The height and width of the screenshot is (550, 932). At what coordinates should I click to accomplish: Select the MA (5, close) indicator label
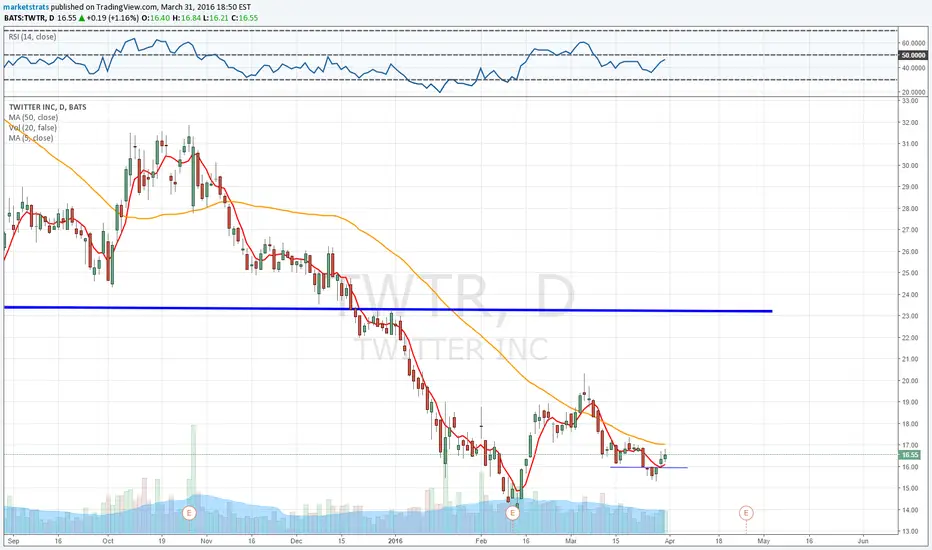coord(31,138)
